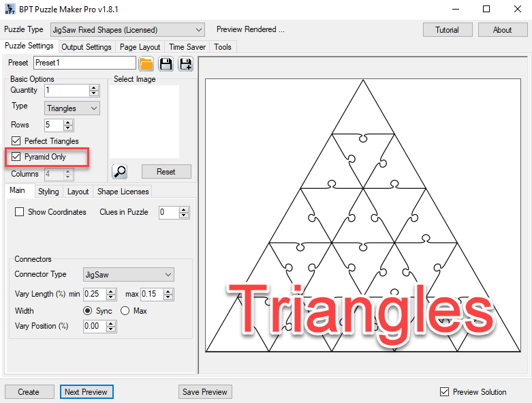This screenshot has width=532, height=403.
Task: Enable Show Coordinates checkbox
Action: click(20, 212)
